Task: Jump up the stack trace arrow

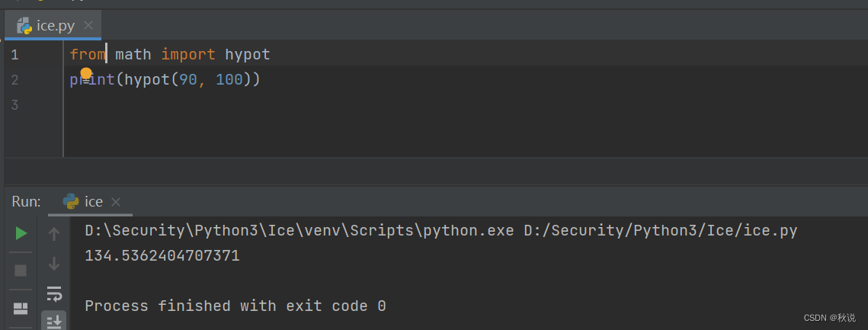Action: click(53, 234)
